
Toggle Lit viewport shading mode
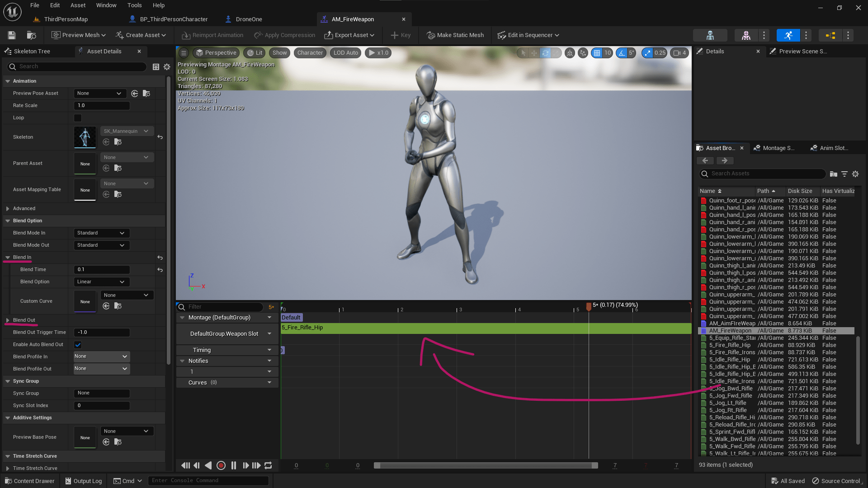(255, 52)
